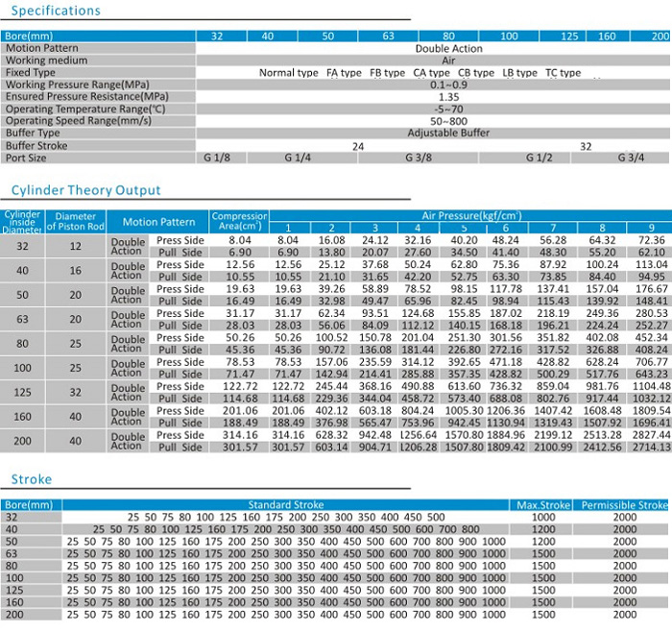
Task: Click the 'Cylinder Theory Output' heading
Action: coord(85,190)
